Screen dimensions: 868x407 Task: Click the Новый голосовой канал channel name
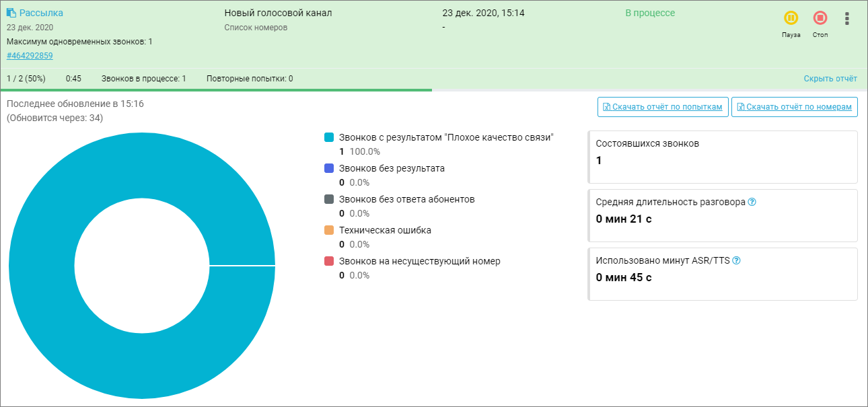[278, 13]
